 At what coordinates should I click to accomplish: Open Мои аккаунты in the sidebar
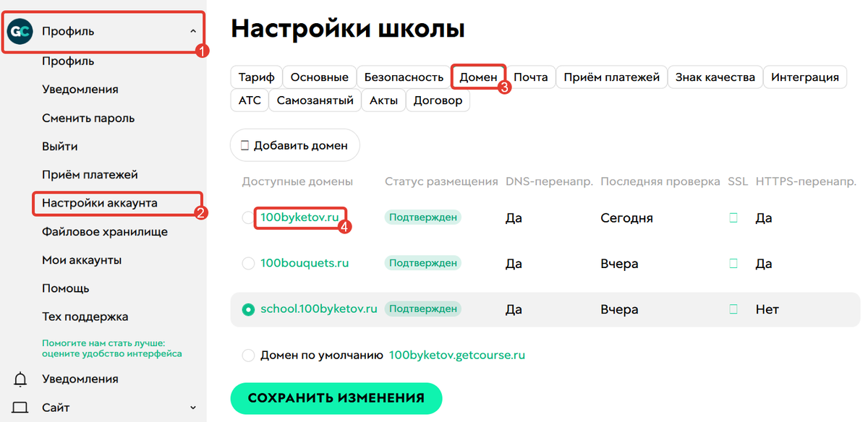pos(82,260)
